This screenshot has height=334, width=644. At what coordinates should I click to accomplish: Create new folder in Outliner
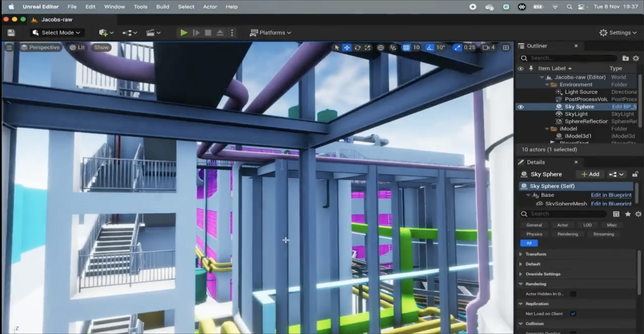[x=625, y=58]
